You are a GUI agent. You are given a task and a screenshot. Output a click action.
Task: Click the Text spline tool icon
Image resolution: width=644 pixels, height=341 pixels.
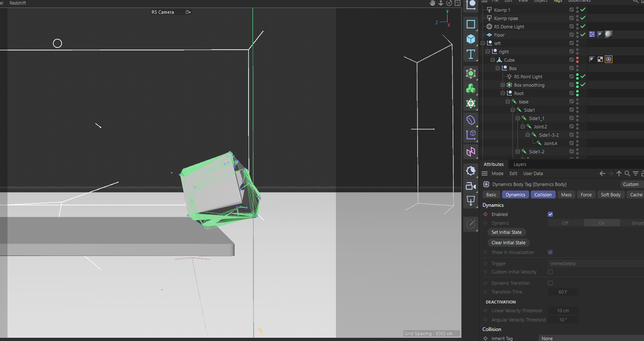point(471,54)
